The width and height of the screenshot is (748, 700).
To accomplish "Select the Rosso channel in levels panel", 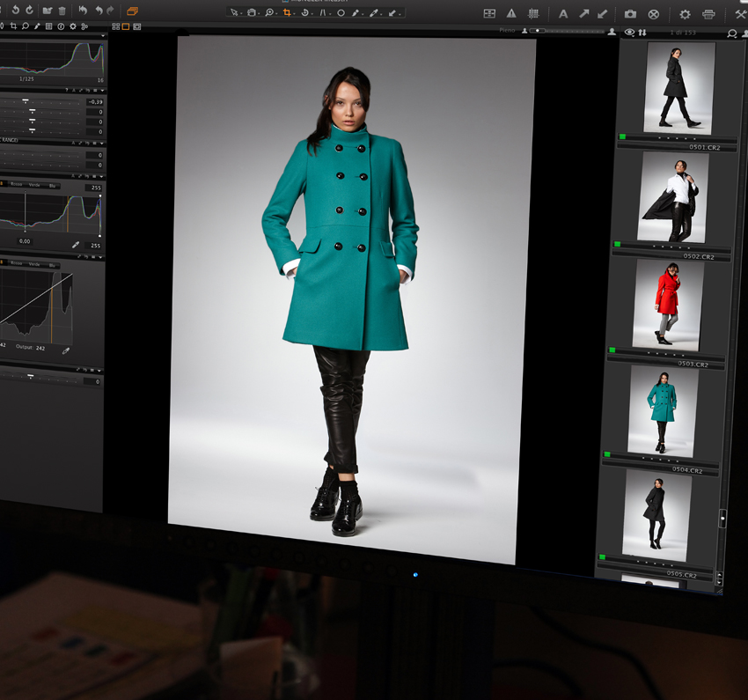I will point(16,184).
